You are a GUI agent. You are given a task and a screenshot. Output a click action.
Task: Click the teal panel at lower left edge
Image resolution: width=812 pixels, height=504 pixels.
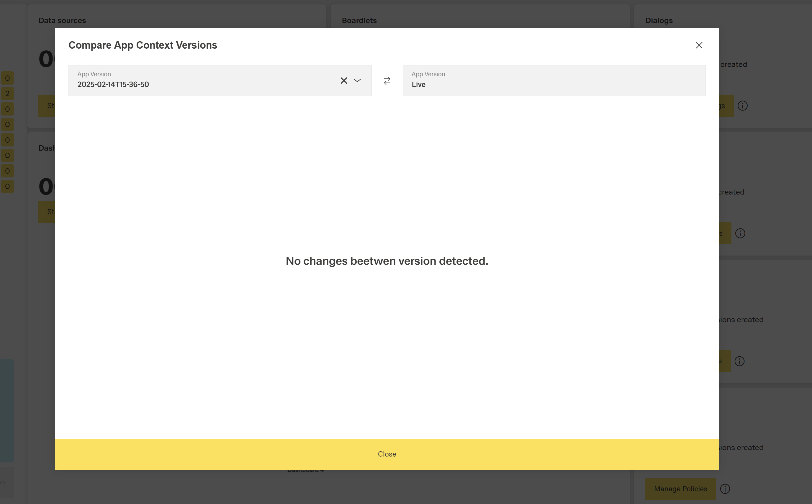[x=7, y=410]
